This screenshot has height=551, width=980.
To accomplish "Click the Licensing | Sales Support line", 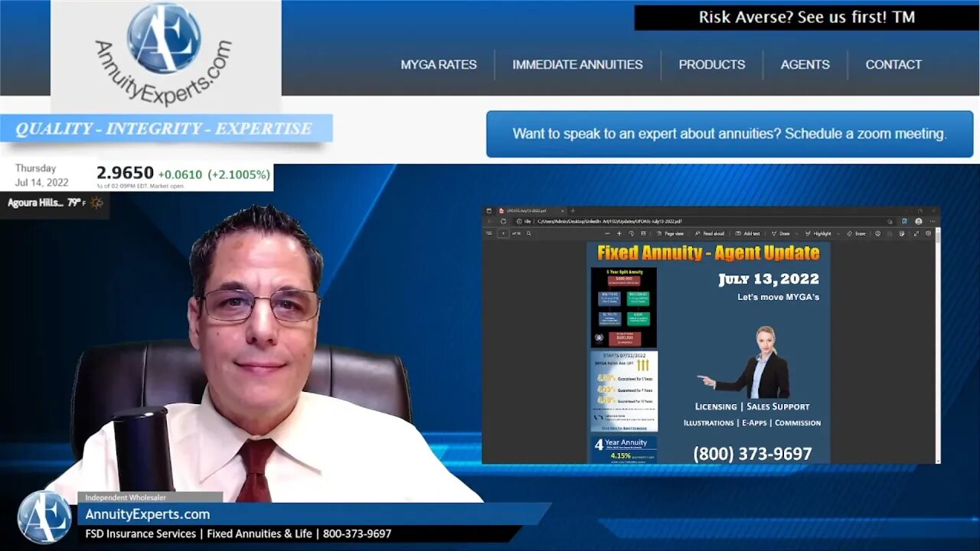I will pos(752,406).
